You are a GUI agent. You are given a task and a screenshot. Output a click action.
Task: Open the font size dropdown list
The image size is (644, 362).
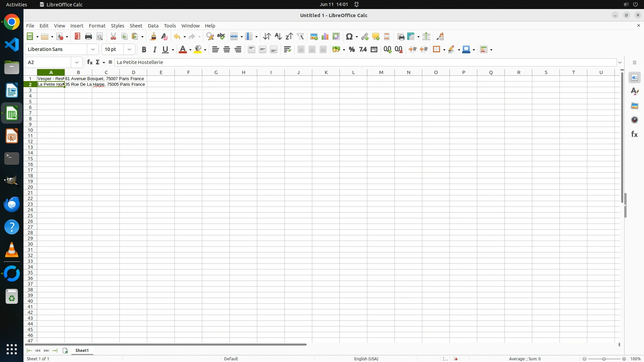129,50
